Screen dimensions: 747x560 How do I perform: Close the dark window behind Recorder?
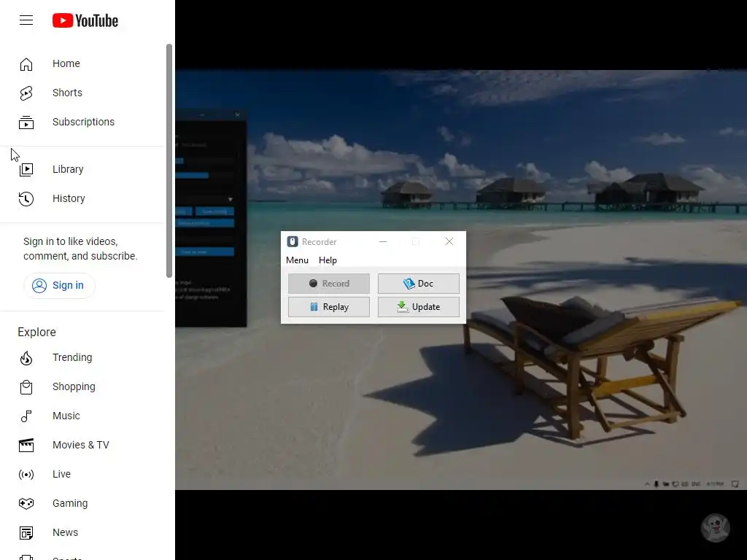(237, 114)
